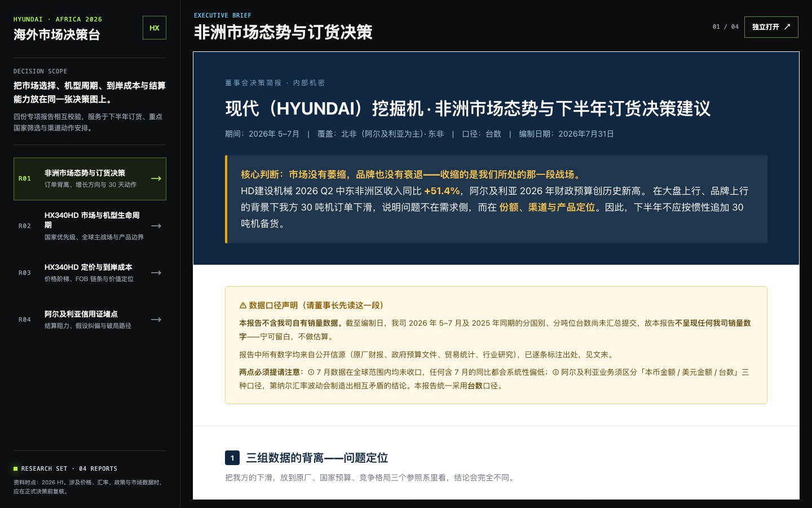The width and height of the screenshot is (812, 508).
Task: Click sidebar headline 把市场选择、机型周期
Action: tap(90, 92)
